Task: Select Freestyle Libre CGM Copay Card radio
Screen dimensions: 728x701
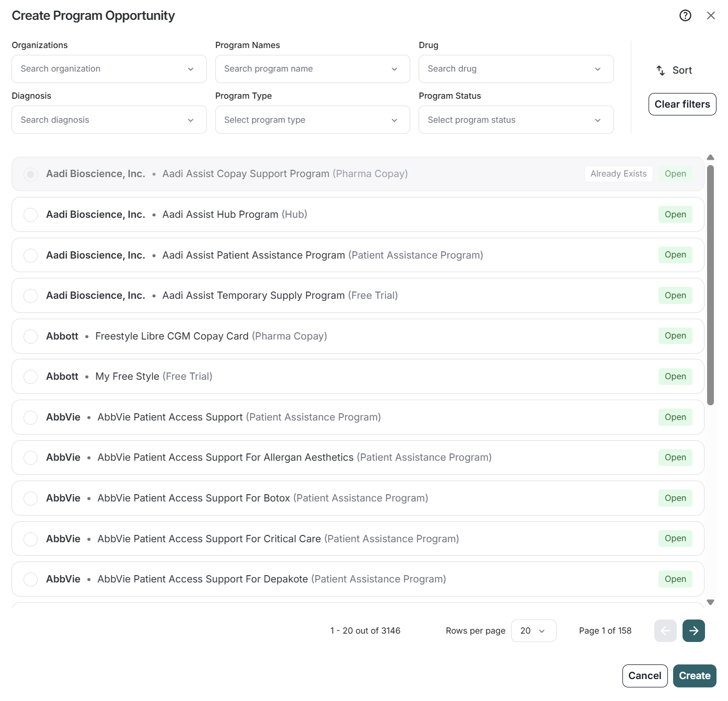Action: (x=31, y=336)
